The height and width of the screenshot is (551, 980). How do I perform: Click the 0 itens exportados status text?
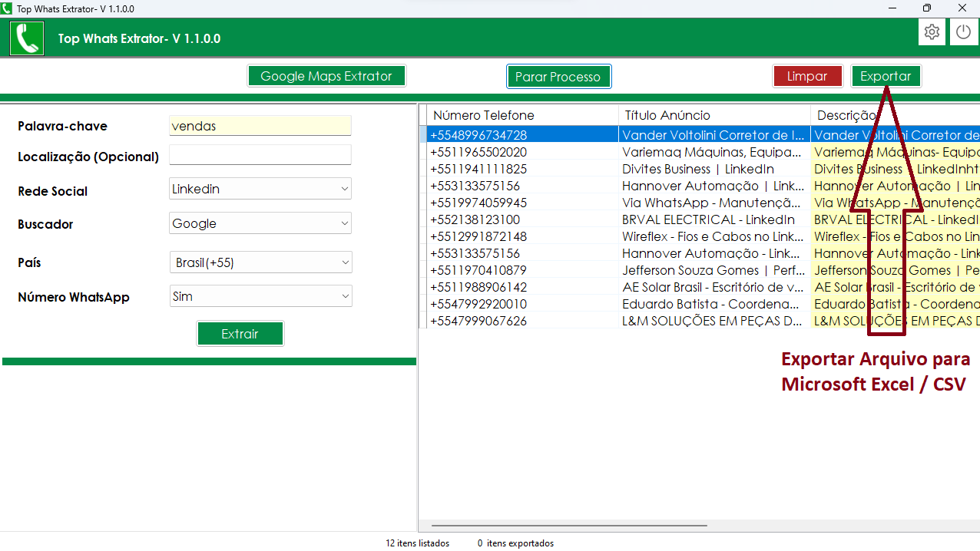515,543
